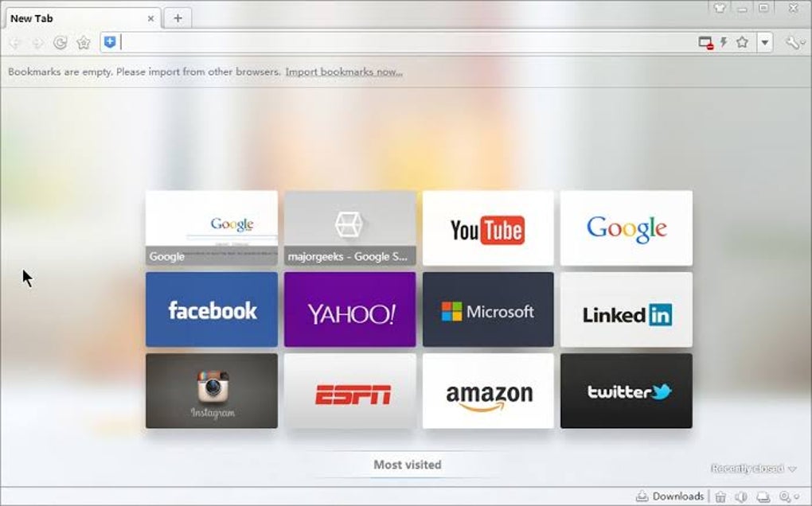
Task: Close the New Tab tab
Action: 150,18
